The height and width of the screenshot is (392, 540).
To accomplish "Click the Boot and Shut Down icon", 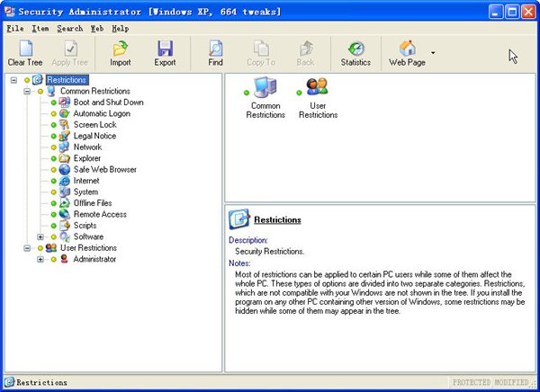I will (65, 102).
